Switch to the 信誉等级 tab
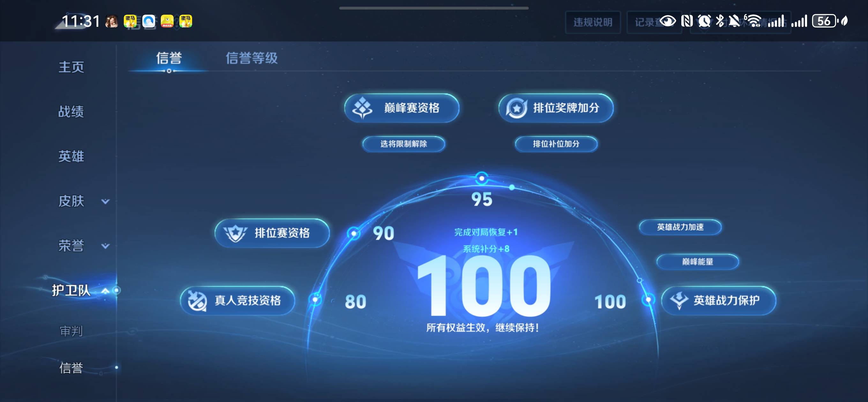 (251, 58)
